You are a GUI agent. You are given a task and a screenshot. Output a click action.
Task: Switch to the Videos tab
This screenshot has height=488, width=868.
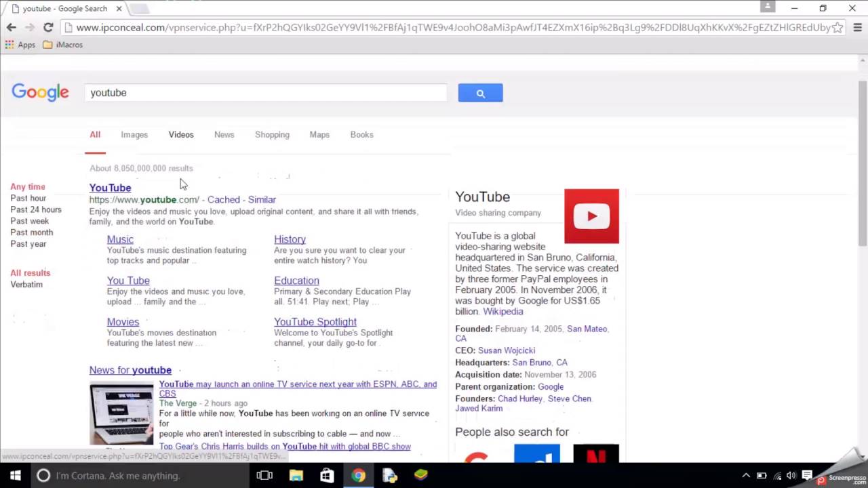pos(181,134)
